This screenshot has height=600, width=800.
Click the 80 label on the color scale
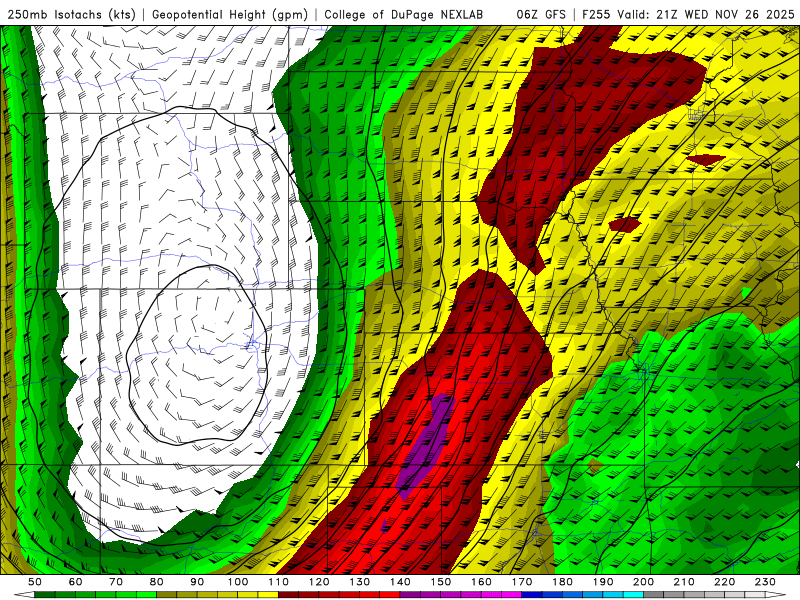pos(157,582)
